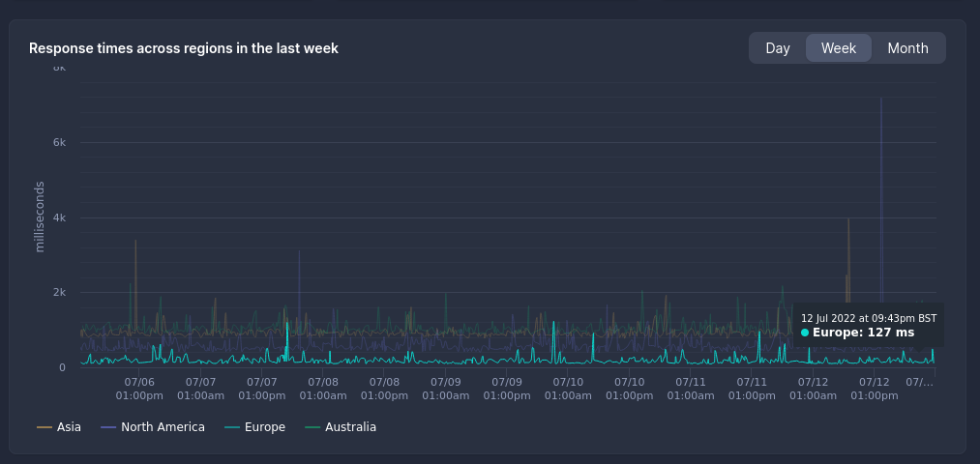Click the cyan Europe marker dot in tooltip
Screen dimensions: 980x464
(x=805, y=333)
